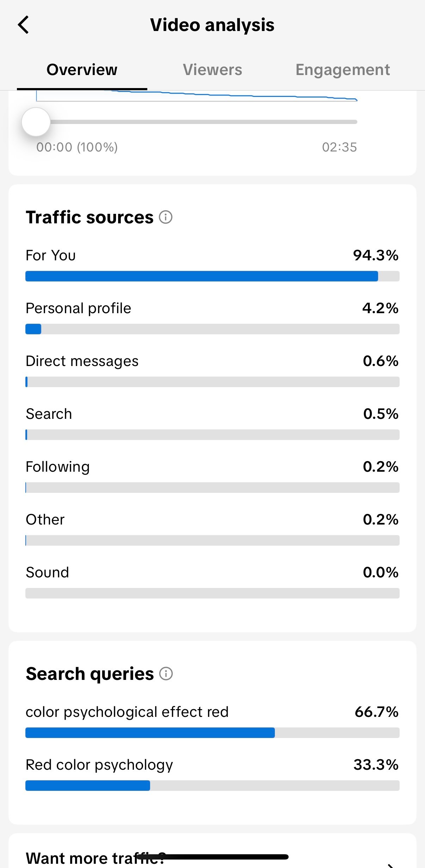
Task: Expand the Want more traffic chevron
Action: pos(390,865)
